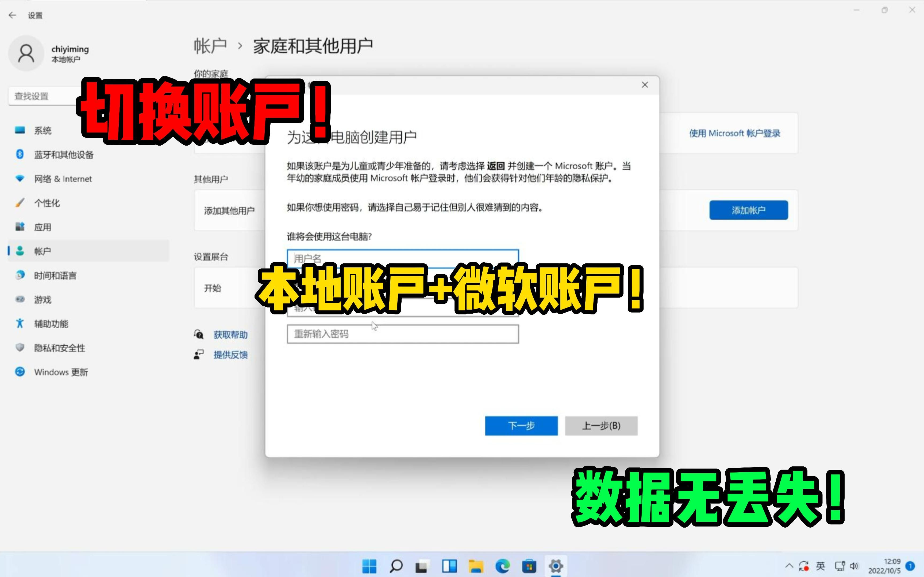Click the back arrow in Settings header

(x=12, y=15)
